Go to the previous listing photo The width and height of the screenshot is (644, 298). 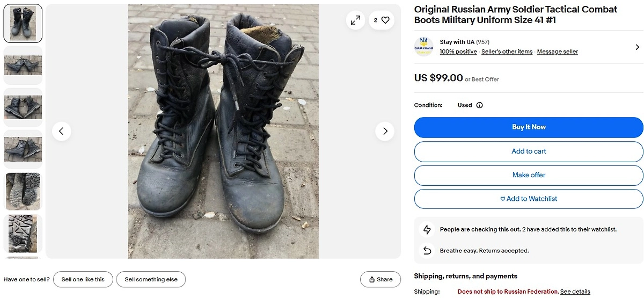(61, 131)
